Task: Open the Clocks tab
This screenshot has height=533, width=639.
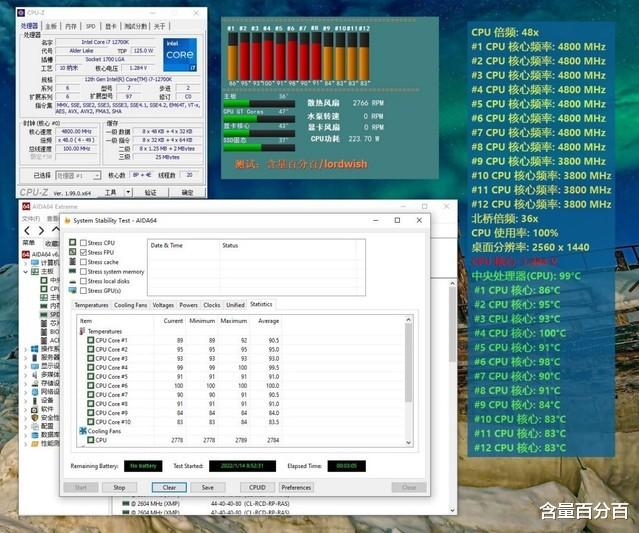Action: (212, 305)
